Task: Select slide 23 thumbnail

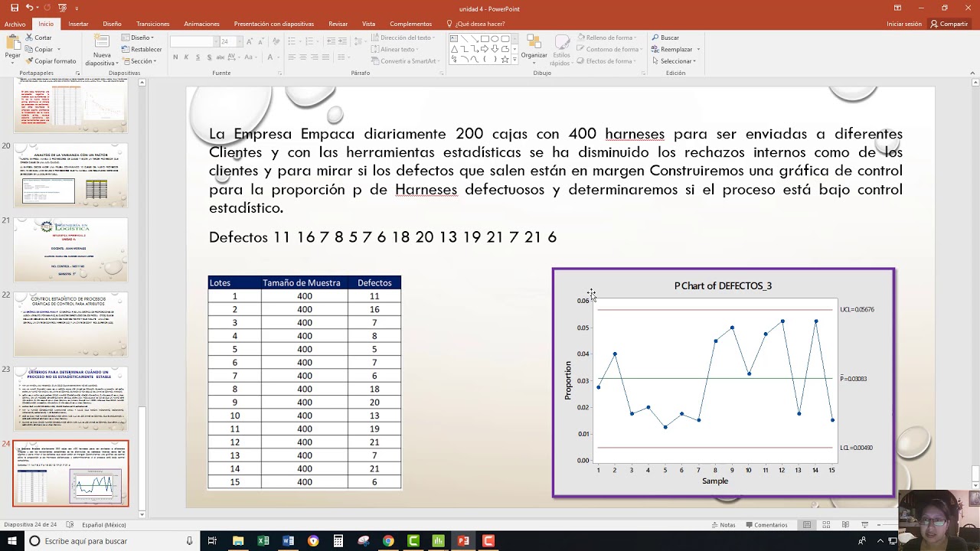Action: pyautogui.click(x=70, y=398)
